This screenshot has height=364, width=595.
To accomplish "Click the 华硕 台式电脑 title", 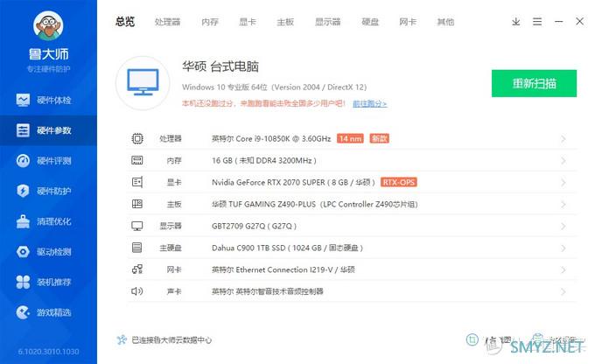I will [x=220, y=66].
